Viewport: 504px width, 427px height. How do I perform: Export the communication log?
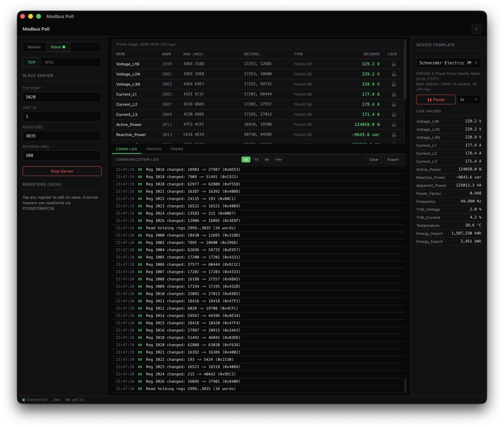point(393,160)
